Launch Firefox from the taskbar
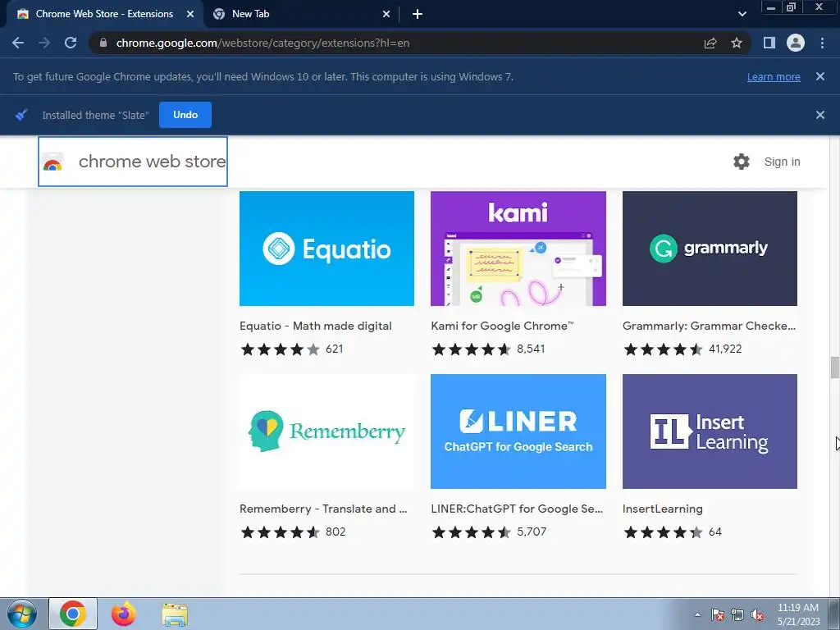 coord(123,614)
